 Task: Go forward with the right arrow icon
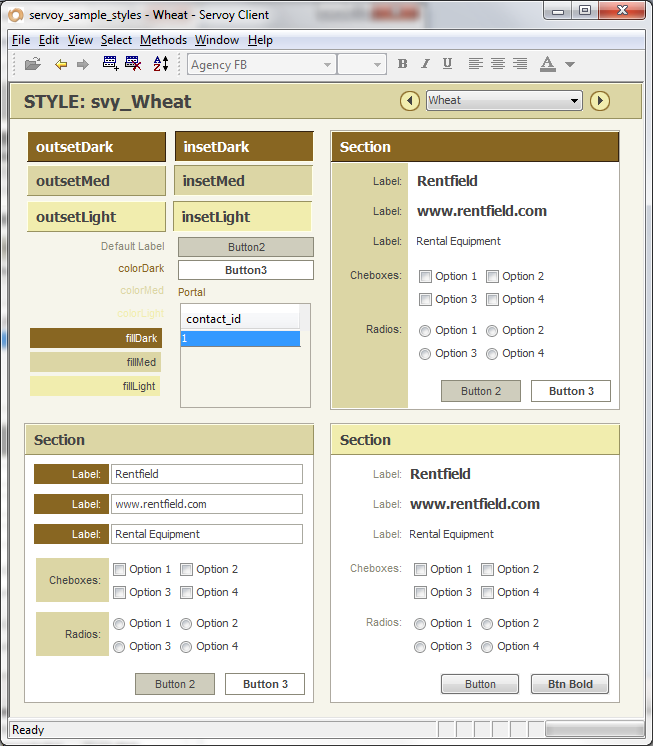[83, 64]
